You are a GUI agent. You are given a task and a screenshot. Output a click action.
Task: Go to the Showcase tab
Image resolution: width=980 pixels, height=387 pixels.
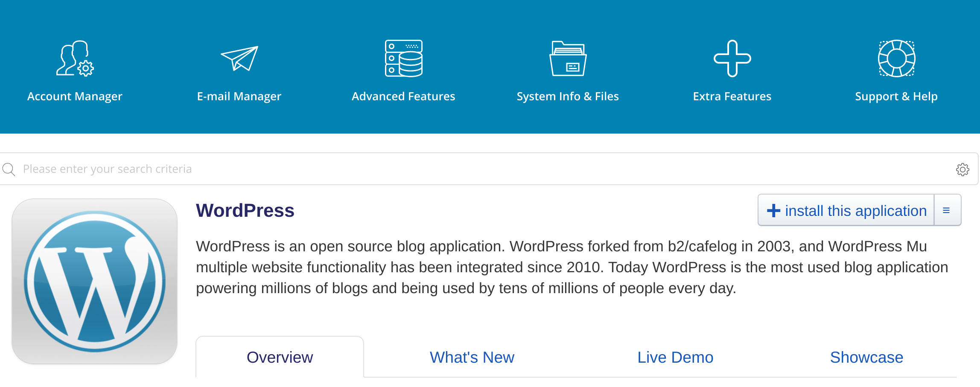point(866,357)
